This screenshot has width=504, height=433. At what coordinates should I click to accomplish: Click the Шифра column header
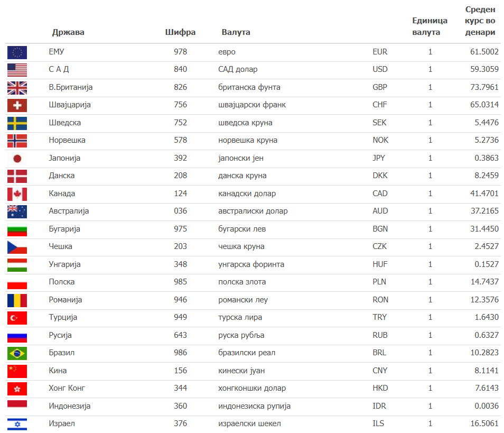coord(180,32)
